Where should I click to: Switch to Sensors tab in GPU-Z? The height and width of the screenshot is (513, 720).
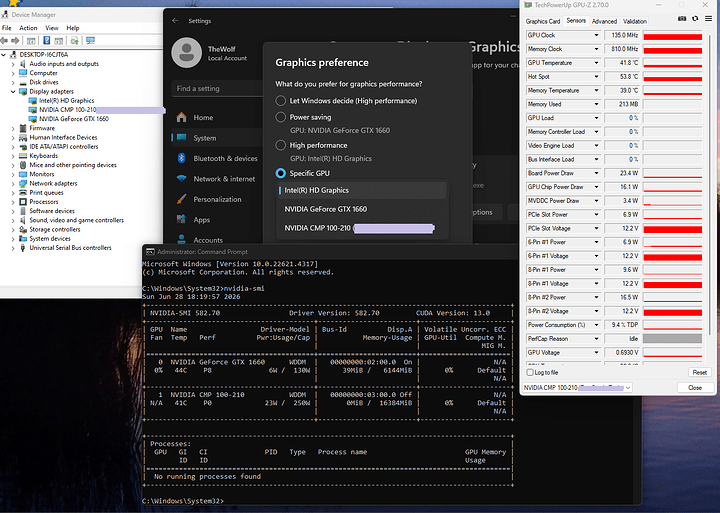pos(576,21)
